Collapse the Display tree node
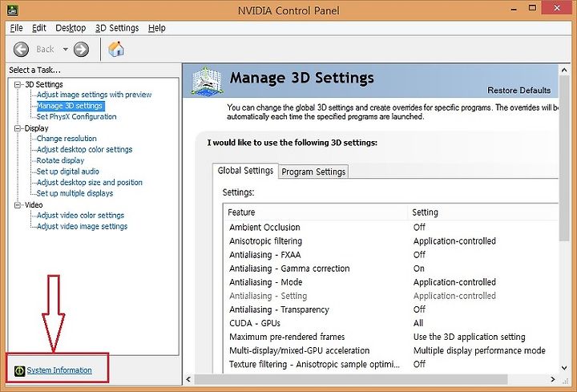Image resolution: width=577 pixels, height=392 pixels. click(18, 128)
